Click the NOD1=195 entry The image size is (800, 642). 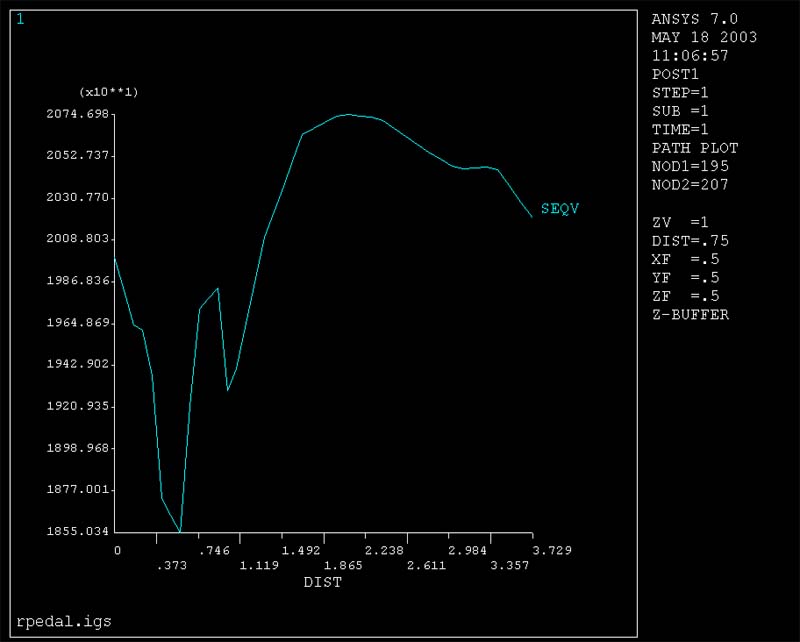690,166
